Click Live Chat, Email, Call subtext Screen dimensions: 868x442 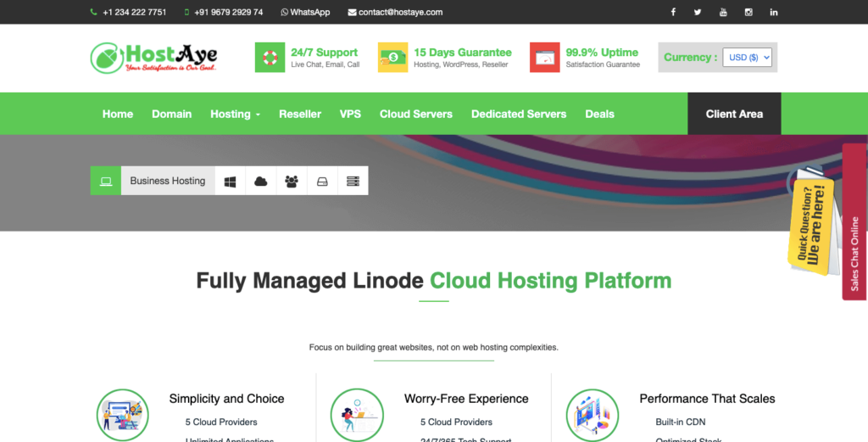click(x=325, y=64)
